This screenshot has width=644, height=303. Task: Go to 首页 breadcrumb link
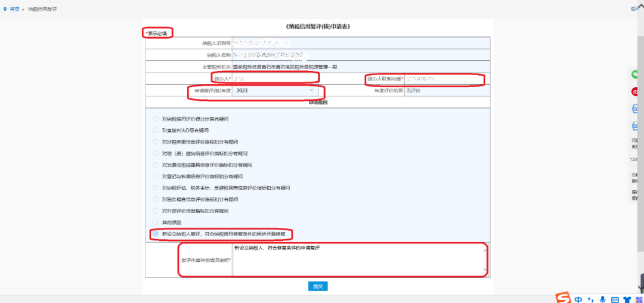coord(15,10)
